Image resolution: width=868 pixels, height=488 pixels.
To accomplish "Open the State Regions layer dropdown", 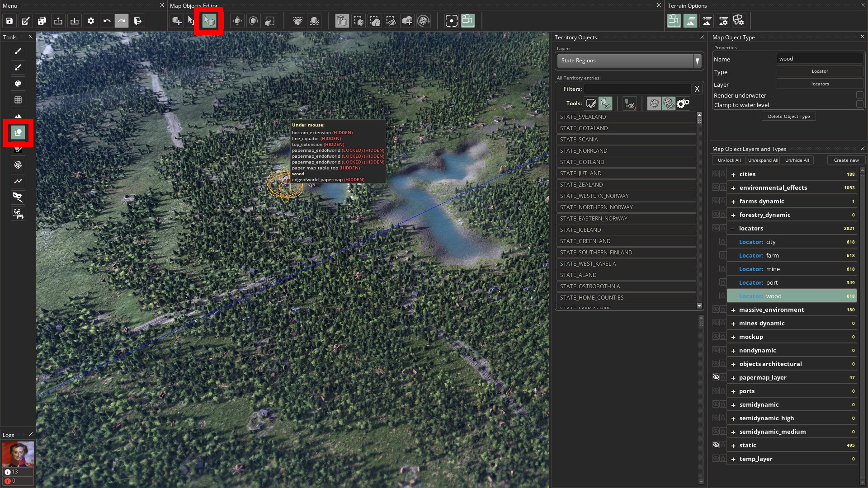I will coord(697,61).
